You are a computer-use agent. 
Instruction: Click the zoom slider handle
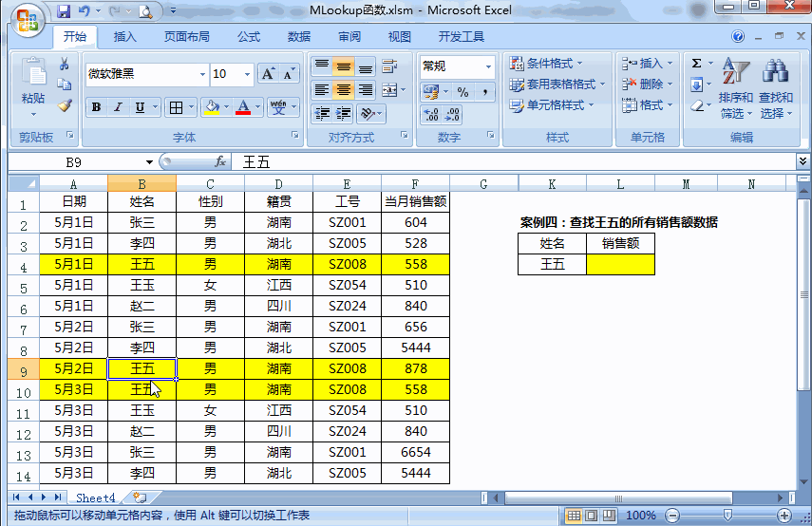727,515
